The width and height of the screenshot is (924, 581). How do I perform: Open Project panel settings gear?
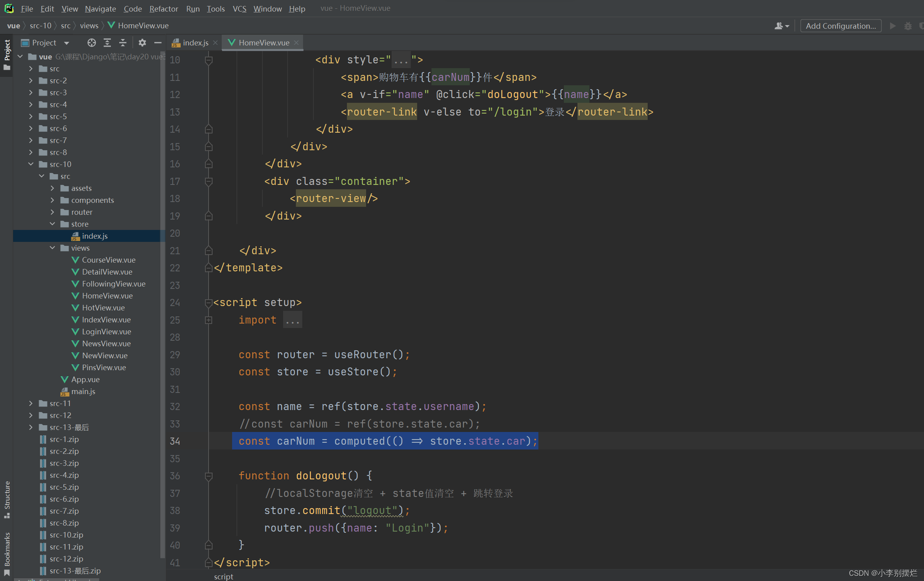[x=142, y=43]
